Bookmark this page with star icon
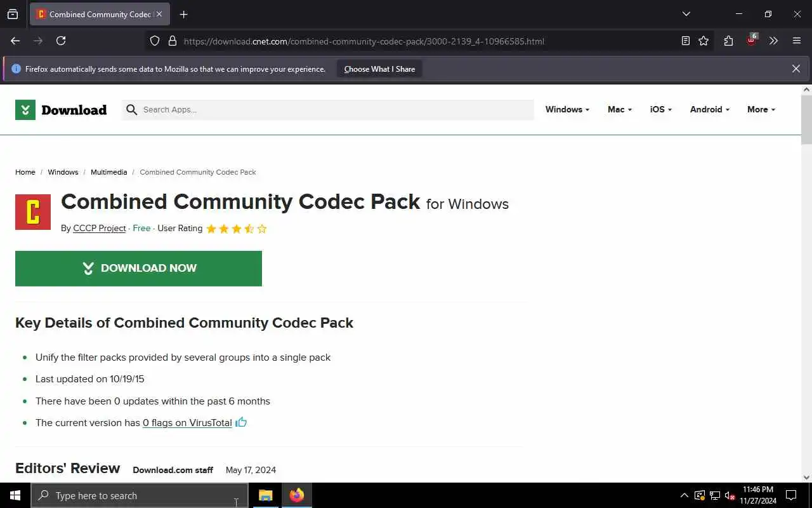 click(704, 41)
